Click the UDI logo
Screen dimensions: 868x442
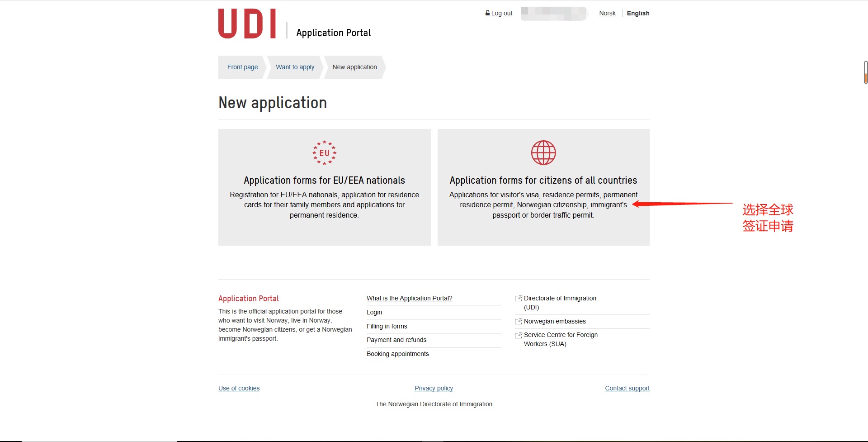pos(247,24)
